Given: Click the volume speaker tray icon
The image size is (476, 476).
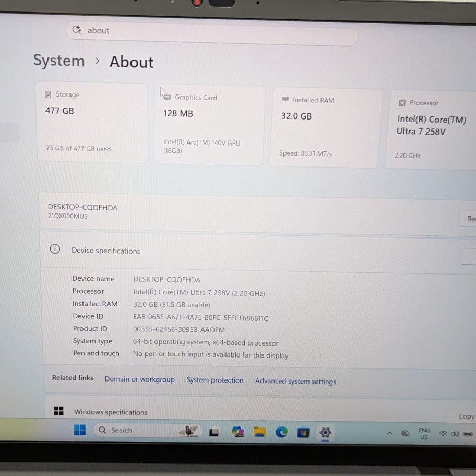Looking at the screenshot, I should click(x=455, y=434).
